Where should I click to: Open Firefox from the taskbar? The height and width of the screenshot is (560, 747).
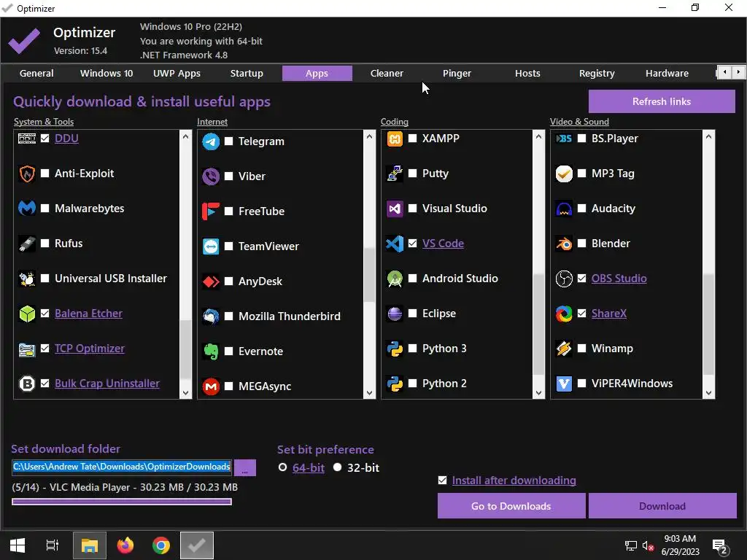click(125, 545)
